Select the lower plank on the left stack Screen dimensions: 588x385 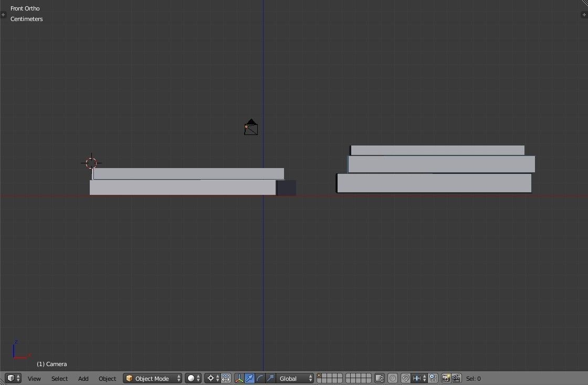(x=183, y=187)
